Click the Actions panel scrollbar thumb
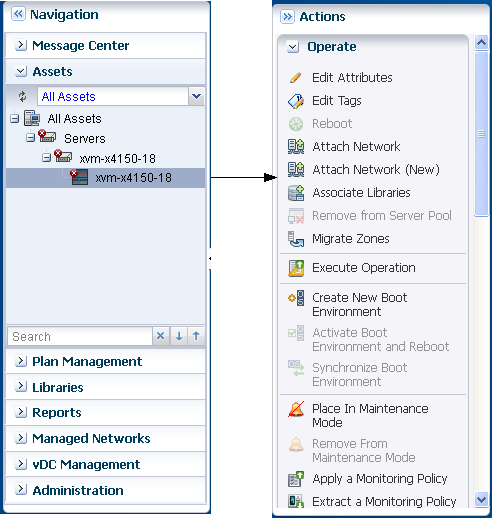Screen dimensions: 492x518 (481, 134)
